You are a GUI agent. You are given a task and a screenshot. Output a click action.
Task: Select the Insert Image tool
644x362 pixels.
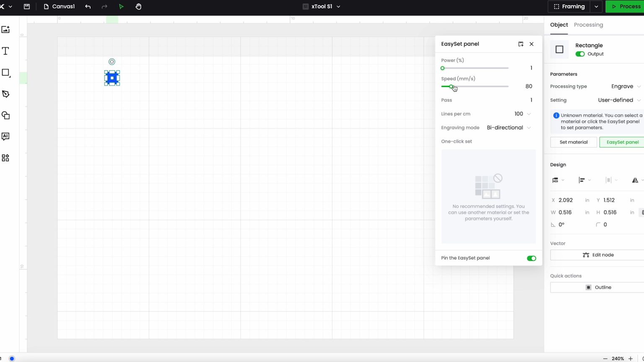pyautogui.click(x=5, y=29)
